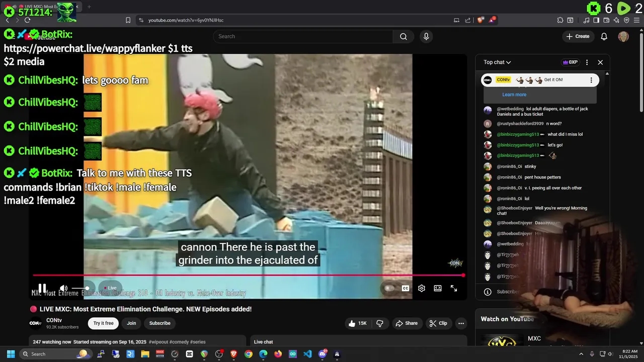Click the magnifier search button
The image size is (644, 362).
click(403, 36)
